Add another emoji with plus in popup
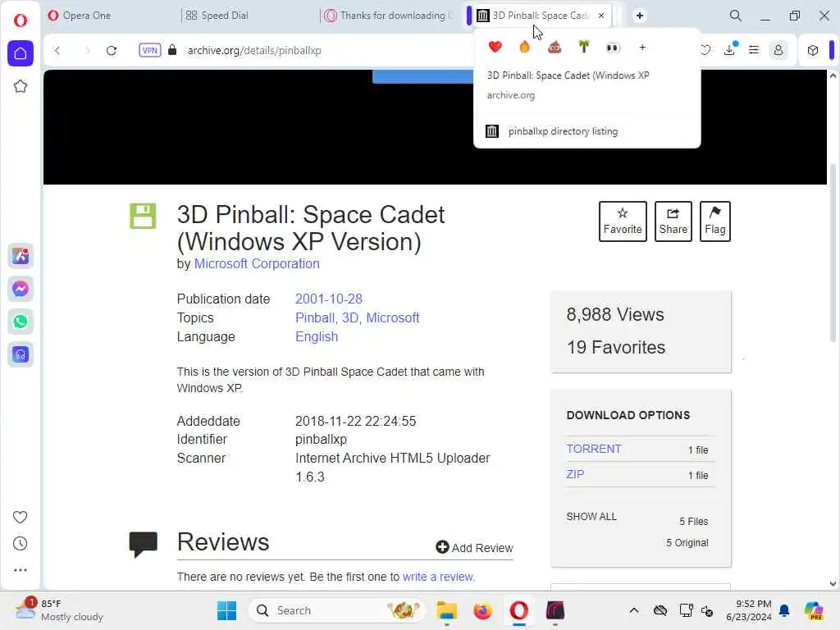 coord(642,48)
